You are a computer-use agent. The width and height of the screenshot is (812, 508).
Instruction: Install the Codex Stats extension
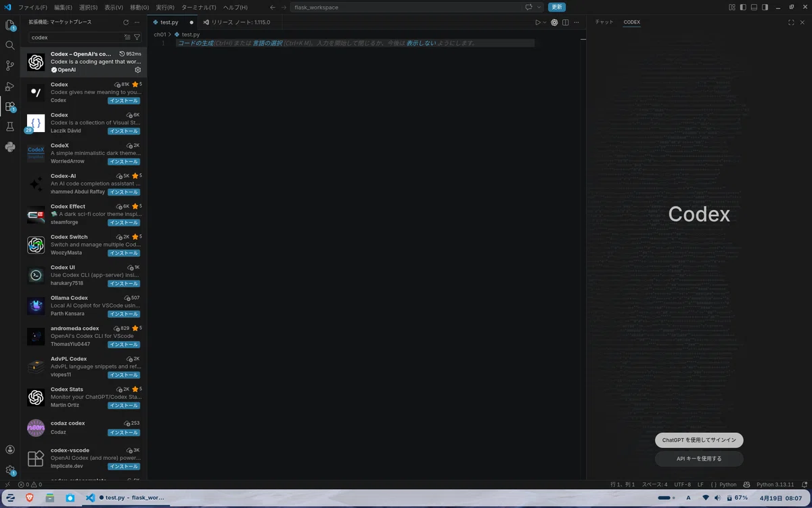(x=124, y=405)
